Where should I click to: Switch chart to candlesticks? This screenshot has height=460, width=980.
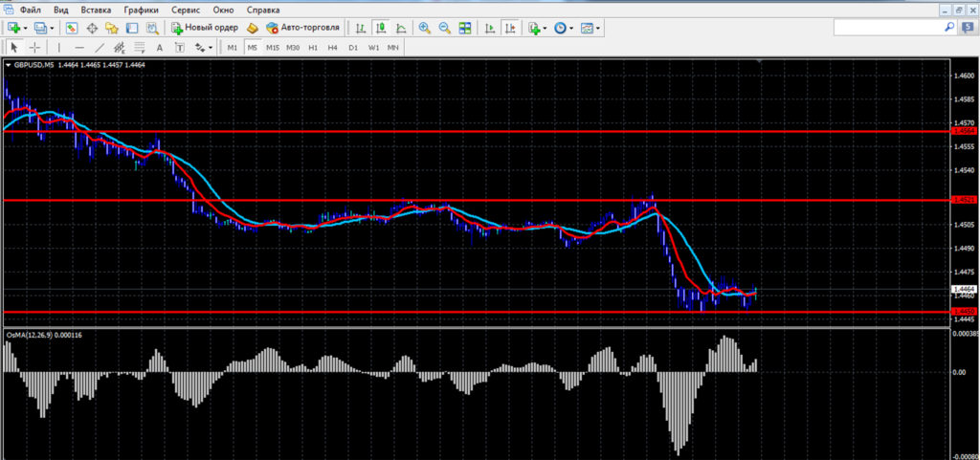click(x=380, y=28)
